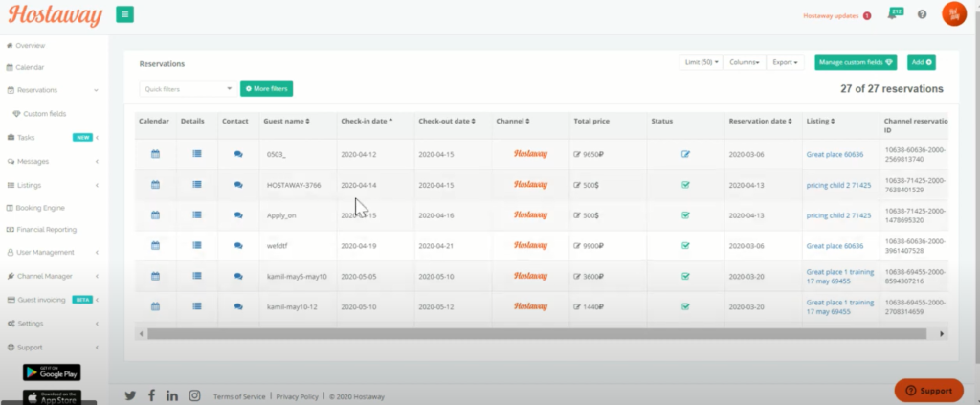Toggle status edit icon for 0503_ row
The height and width of the screenshot is (405, 980).
(685, 154)
